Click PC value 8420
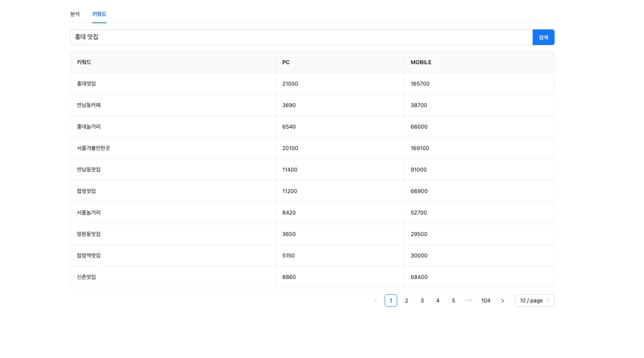This screenshot has height=358, width=644. click(289, 213)
